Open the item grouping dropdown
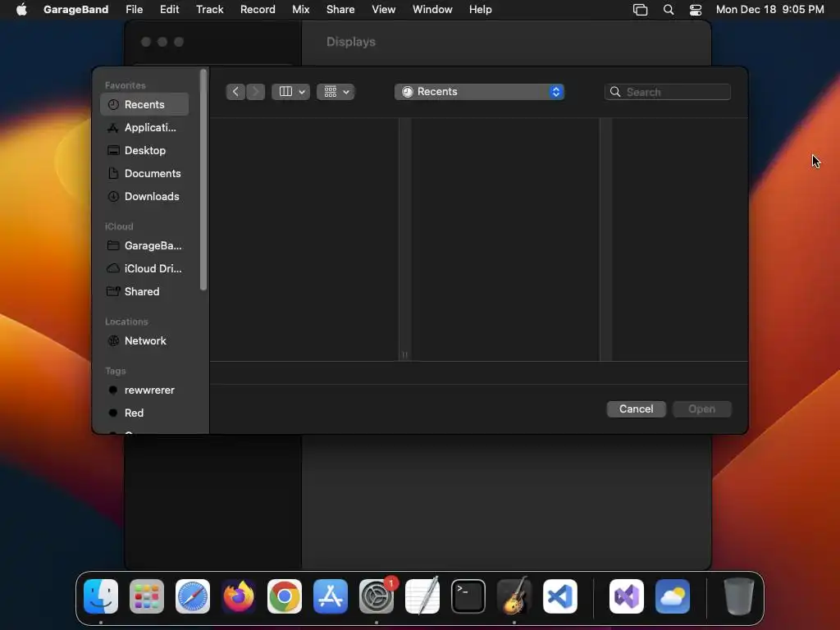840x630 pixels. pos(336,92)
